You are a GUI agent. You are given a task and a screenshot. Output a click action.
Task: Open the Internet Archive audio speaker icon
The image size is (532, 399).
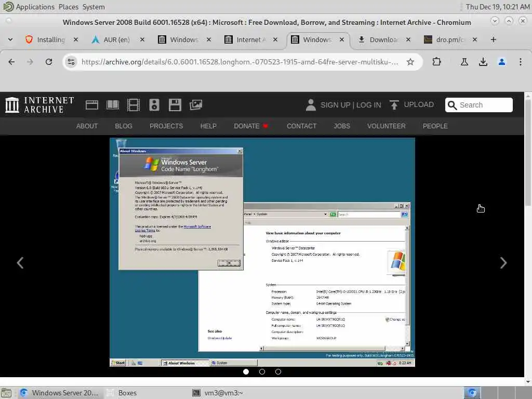[154, 105]
